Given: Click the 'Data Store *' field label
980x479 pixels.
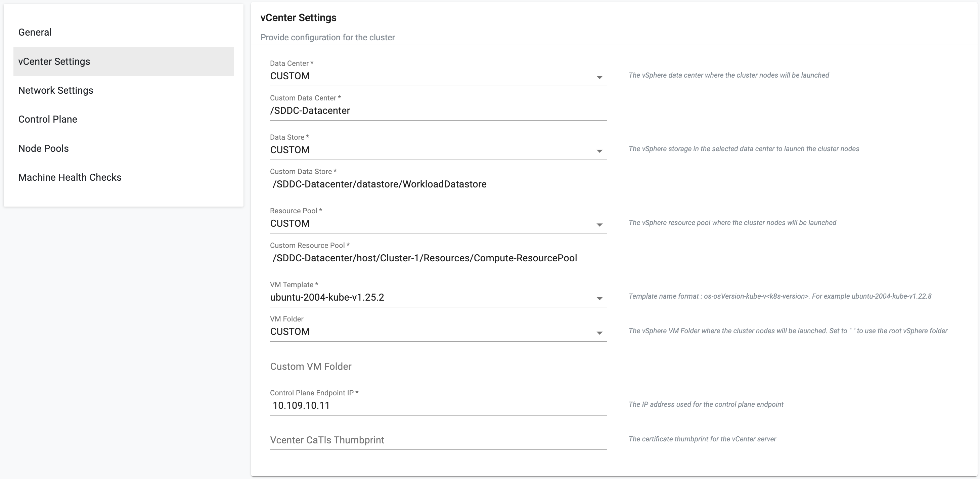Looking at the screenshot, I should click(x=289, y=137).
